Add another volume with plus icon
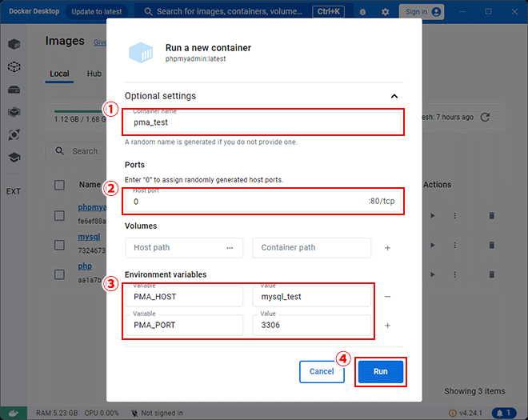The height and width of the screenshot is (420, 528). coord(388,248)
